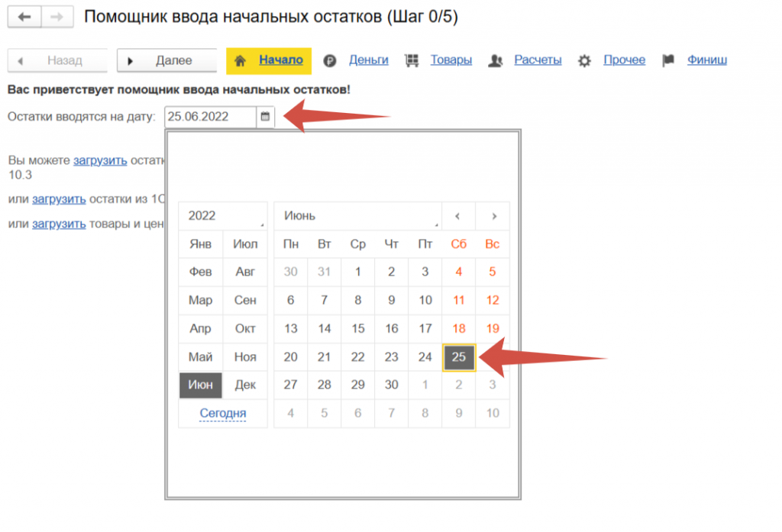This screenshot has height=532, width=782.
Task: Click the calendar icon next to date field
Action: [265, 117]
